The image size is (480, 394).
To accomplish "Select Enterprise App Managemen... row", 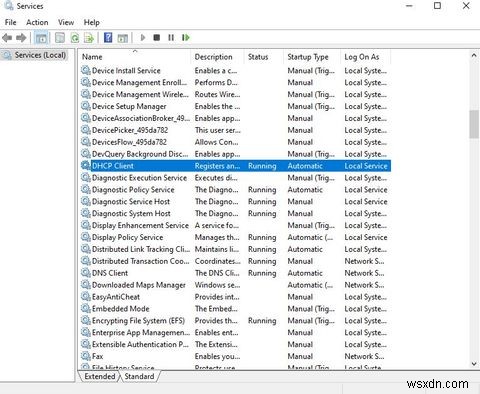I will point(235,332).
